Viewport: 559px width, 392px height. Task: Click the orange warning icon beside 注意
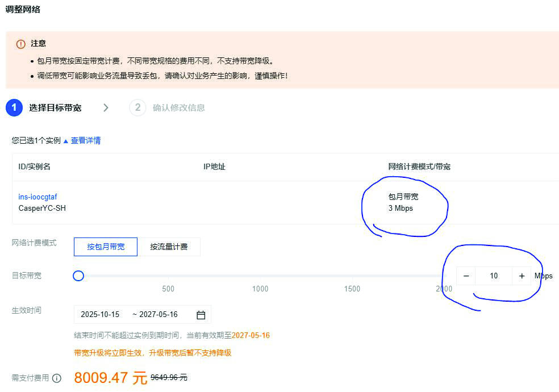click(21, 44)
